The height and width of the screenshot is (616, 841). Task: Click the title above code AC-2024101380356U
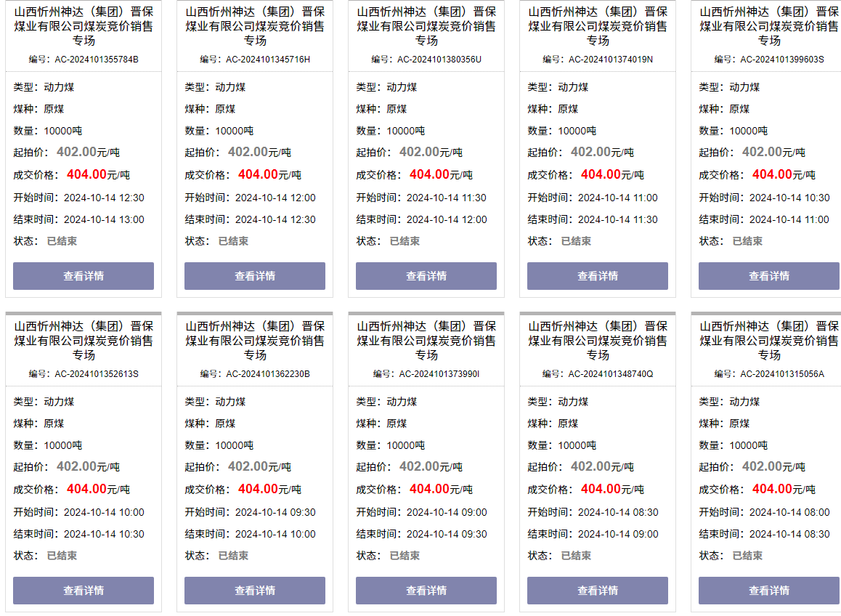click(x=426, y=25)
